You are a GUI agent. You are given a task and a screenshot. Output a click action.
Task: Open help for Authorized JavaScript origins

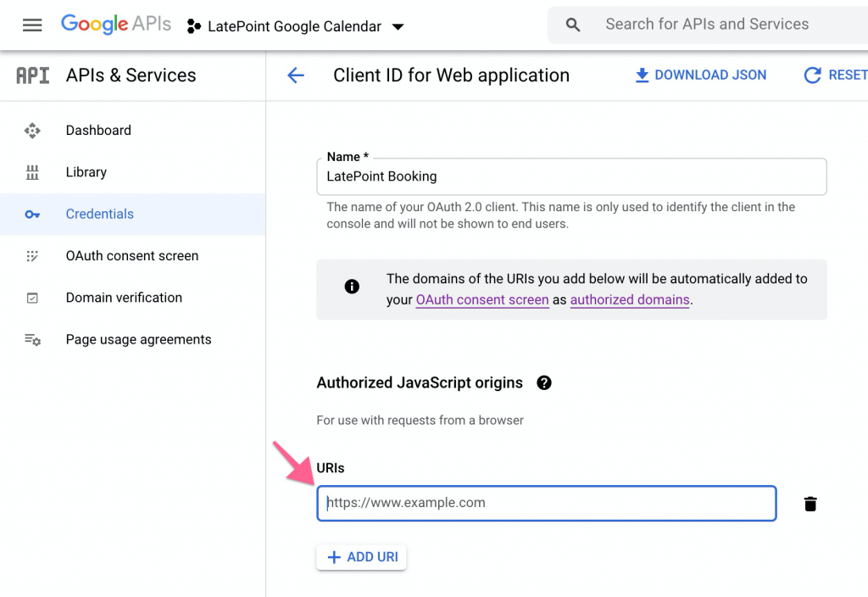543,382
